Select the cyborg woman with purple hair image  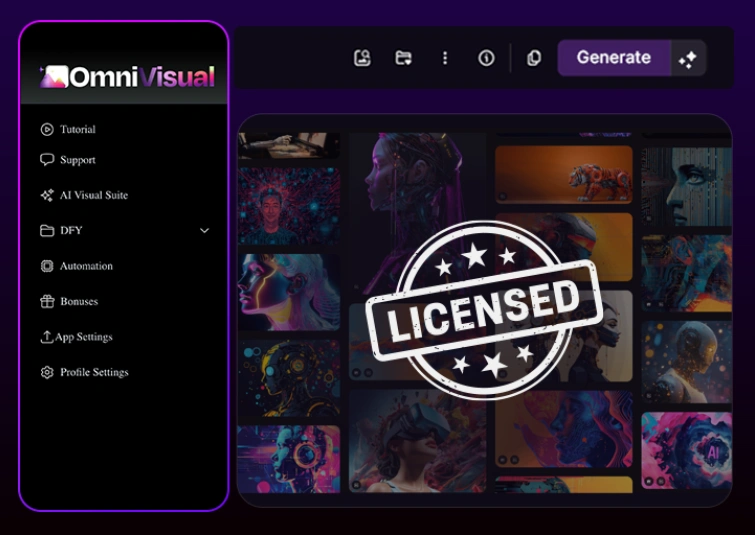[x=417, y=212]
